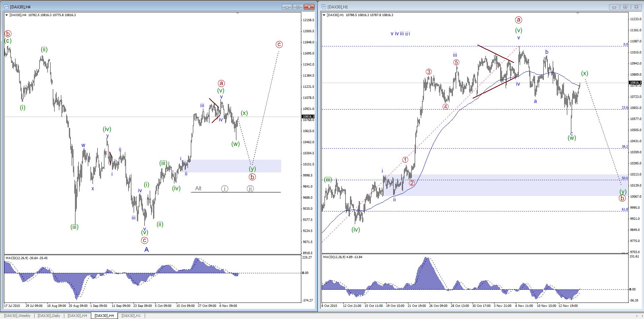Click the chart icon in the H4 window title bar
Screen dimensions: 644x319
(6, 7)
